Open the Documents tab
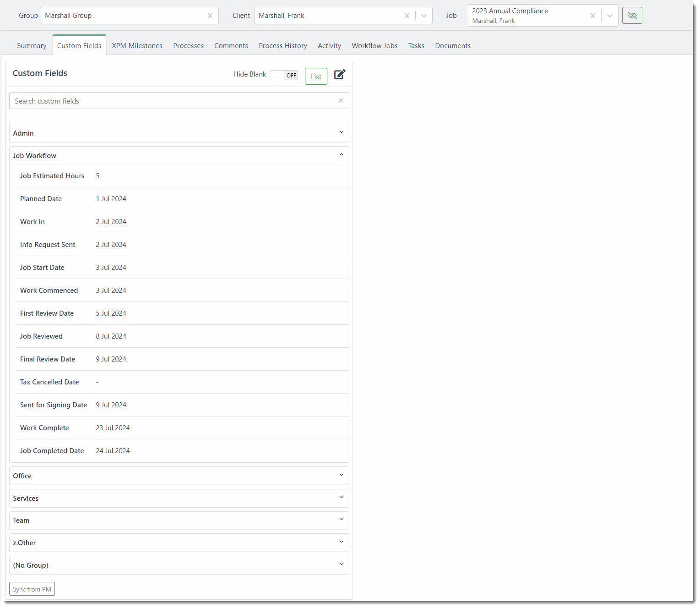 [453, 46]
